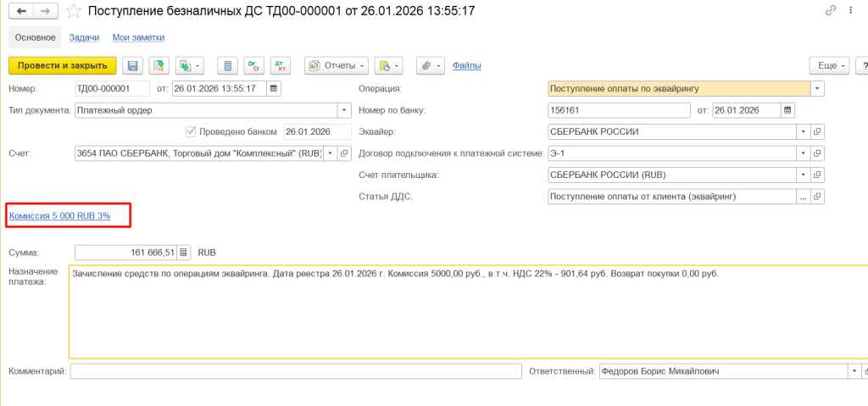Click into the Комментарий input field
Screen dimensions: 868x406
[295, 371]
